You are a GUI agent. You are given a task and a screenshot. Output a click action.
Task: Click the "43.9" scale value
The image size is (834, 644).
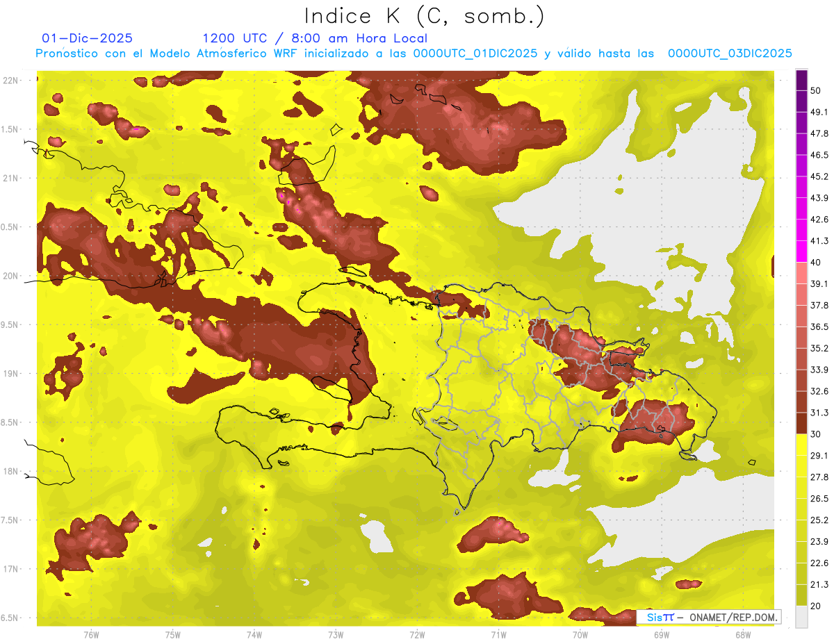819,198
